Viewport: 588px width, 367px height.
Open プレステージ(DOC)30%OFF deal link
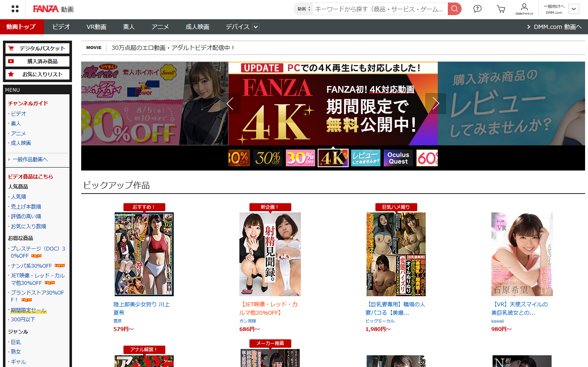38,252
